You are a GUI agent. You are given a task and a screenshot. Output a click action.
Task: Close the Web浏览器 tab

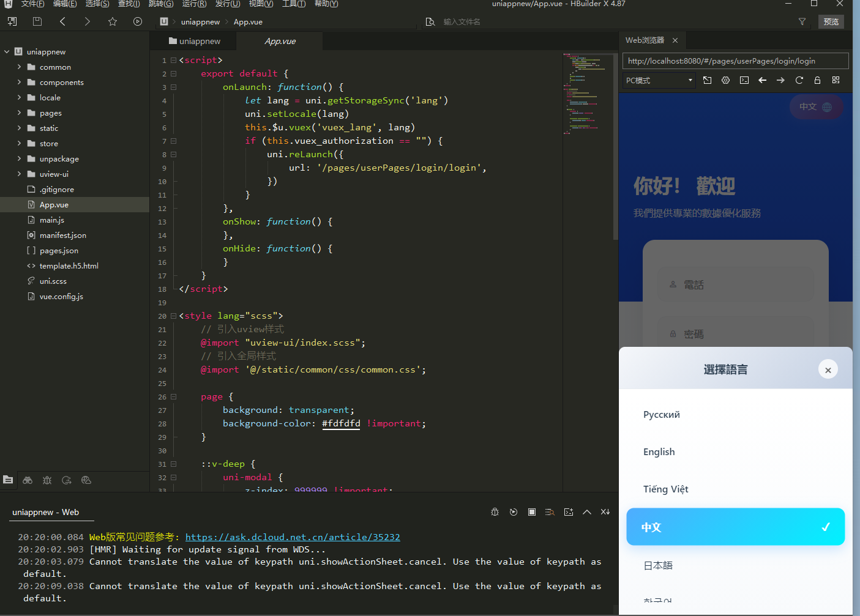tap(675, 40)
